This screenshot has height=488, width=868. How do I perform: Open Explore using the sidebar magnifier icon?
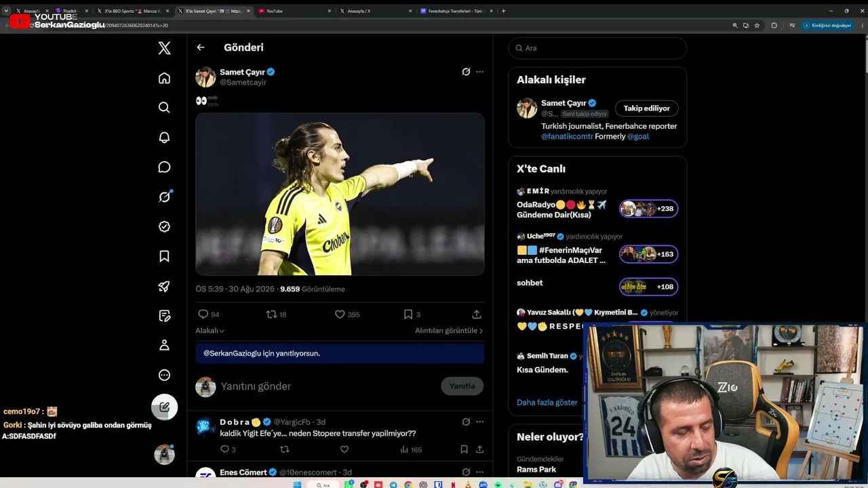coord(164,108)
